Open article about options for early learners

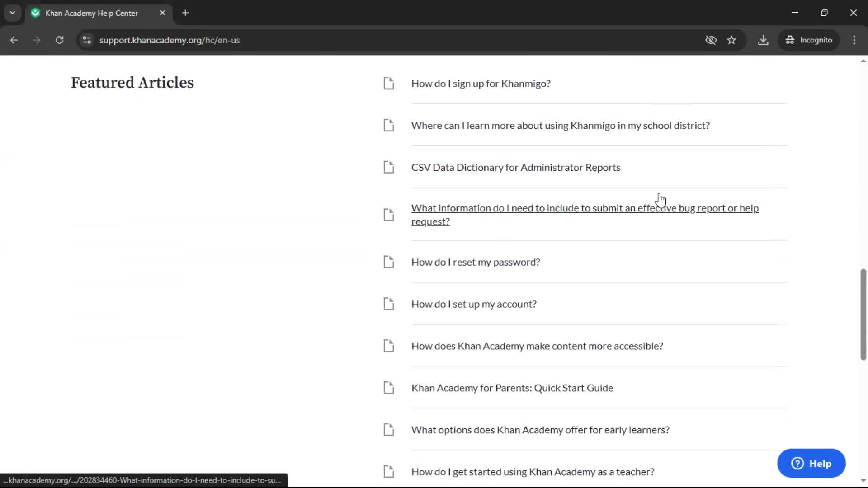(540, 430)
